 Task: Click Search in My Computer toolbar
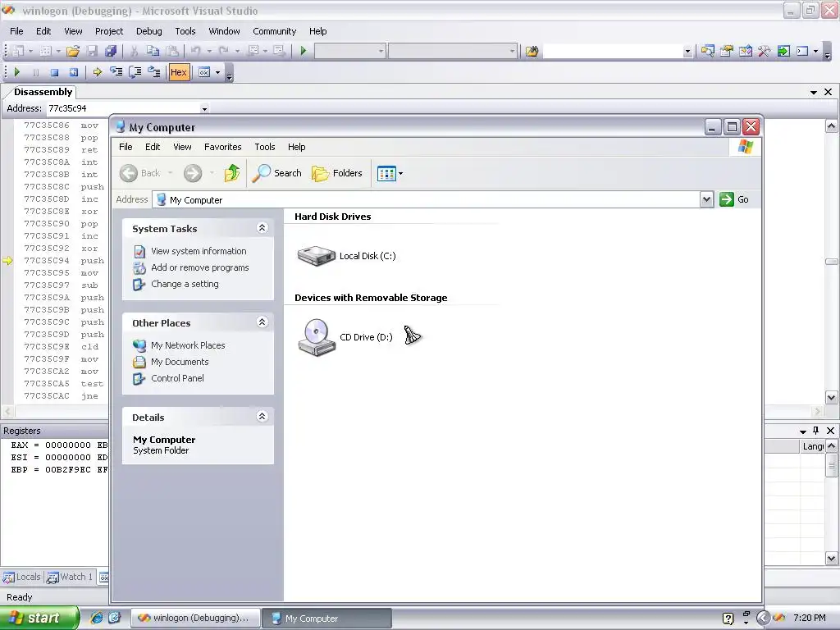point(276,173)
